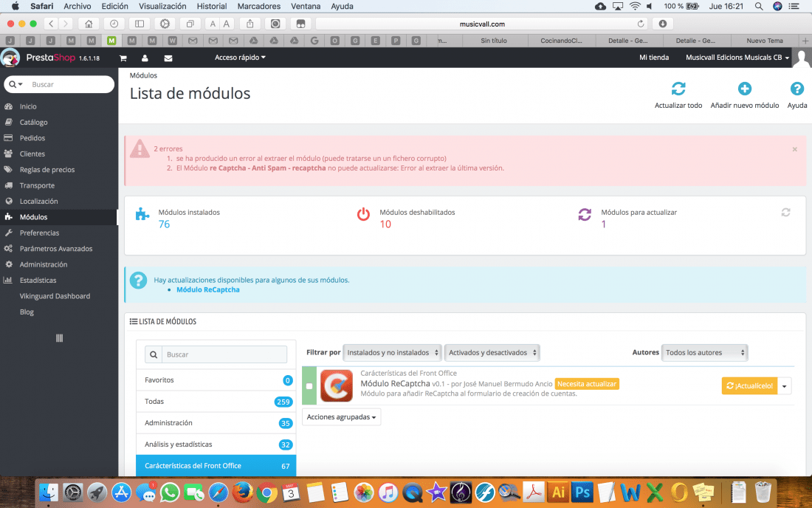Launch Chrome from the Dock
812x508 pixels.
tap(266, 492)
